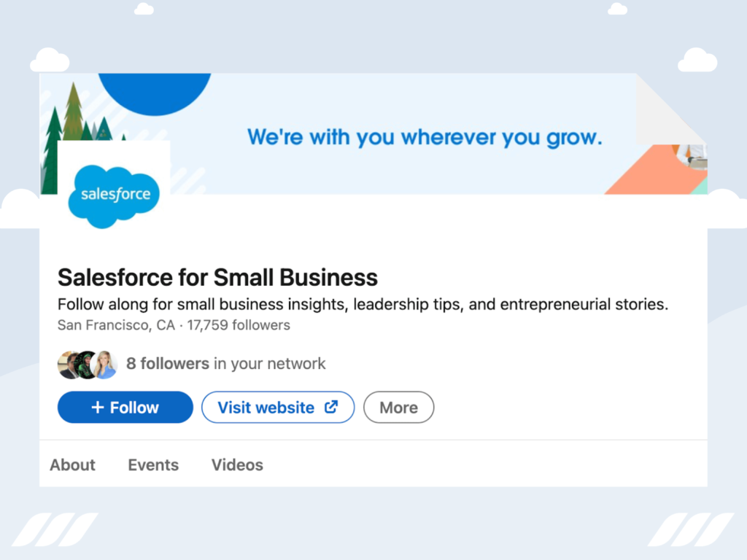Screen dimensions: 747x560
Task: Visit the company website
Action: [278, 407]
